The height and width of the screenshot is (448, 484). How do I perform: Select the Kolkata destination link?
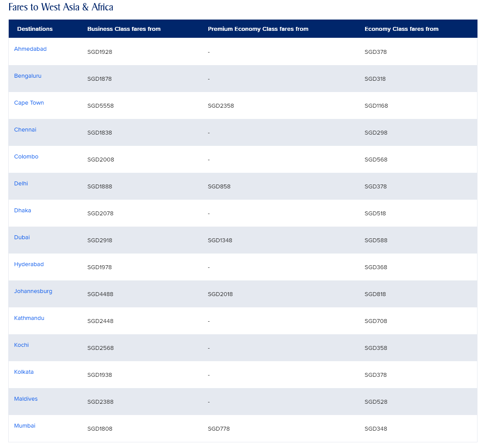24,372
